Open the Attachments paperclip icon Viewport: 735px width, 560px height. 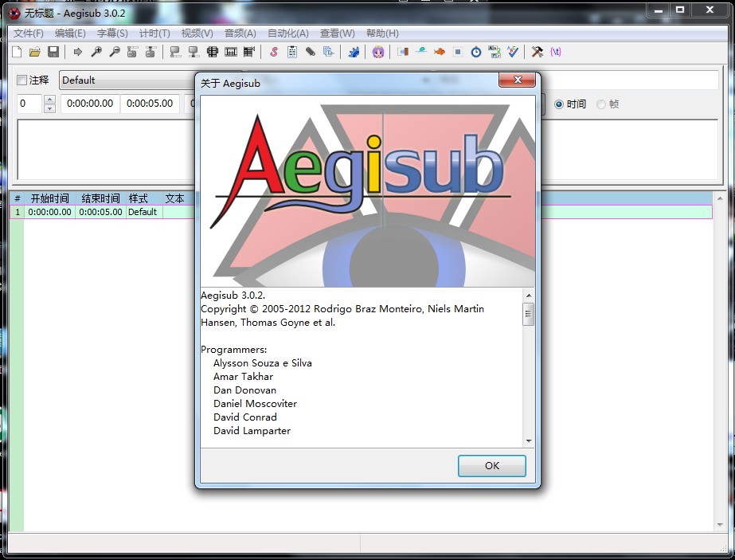pos(311,52)
